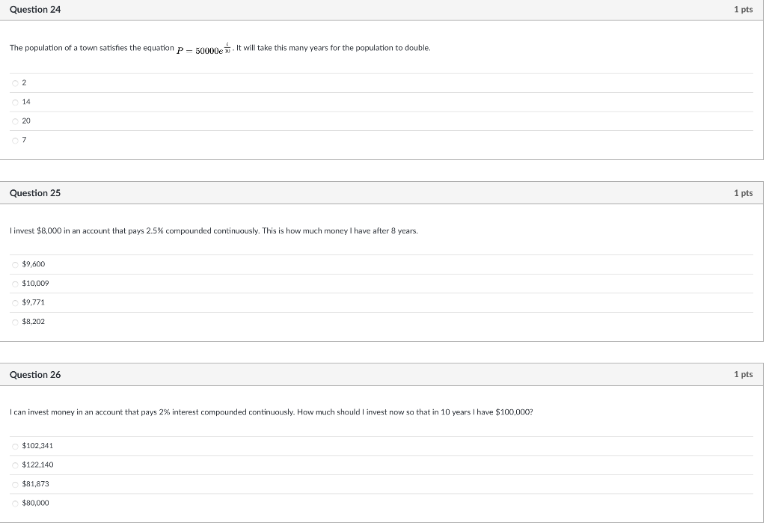The width and height of the screenshot is (766, 532).
Task: Select $122,140 for Question 26
Action: click(x=15, y=465)
